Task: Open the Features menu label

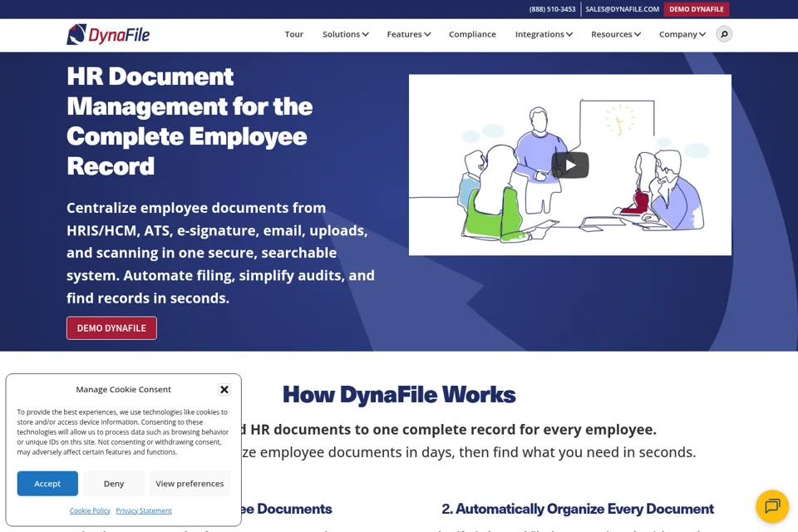Action: tap(404, 34)
